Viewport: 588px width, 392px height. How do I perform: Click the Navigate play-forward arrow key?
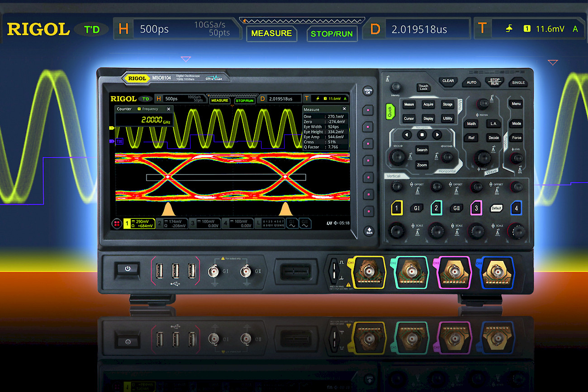click(436, 134)
